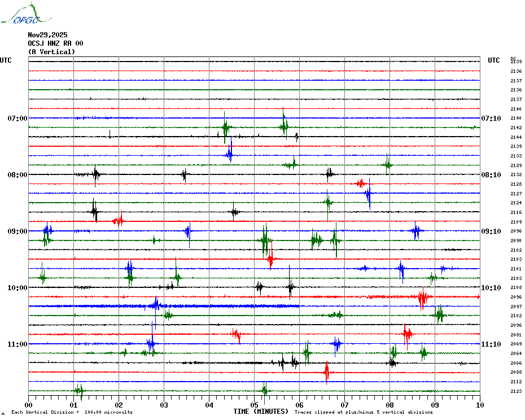Select the Nov29,2025 date label
This screenshot has height=420, width=525.
(47, 35)
